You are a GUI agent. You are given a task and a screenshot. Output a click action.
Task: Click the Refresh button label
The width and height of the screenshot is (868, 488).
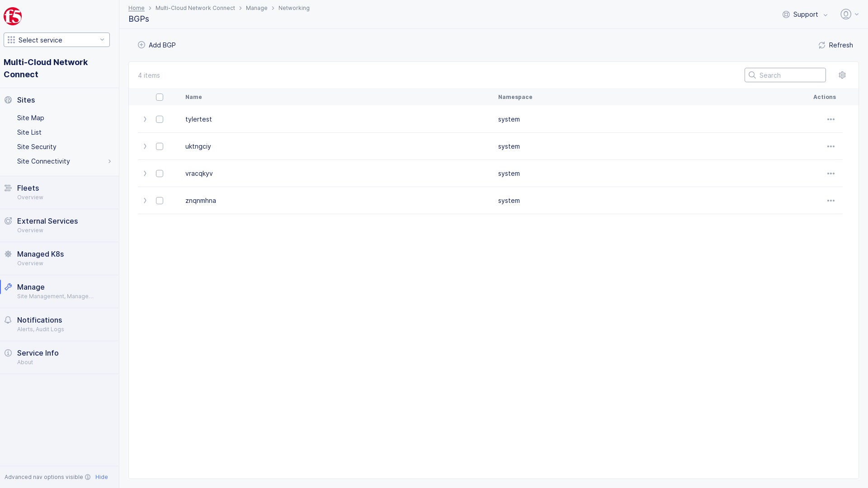(841, 45)
